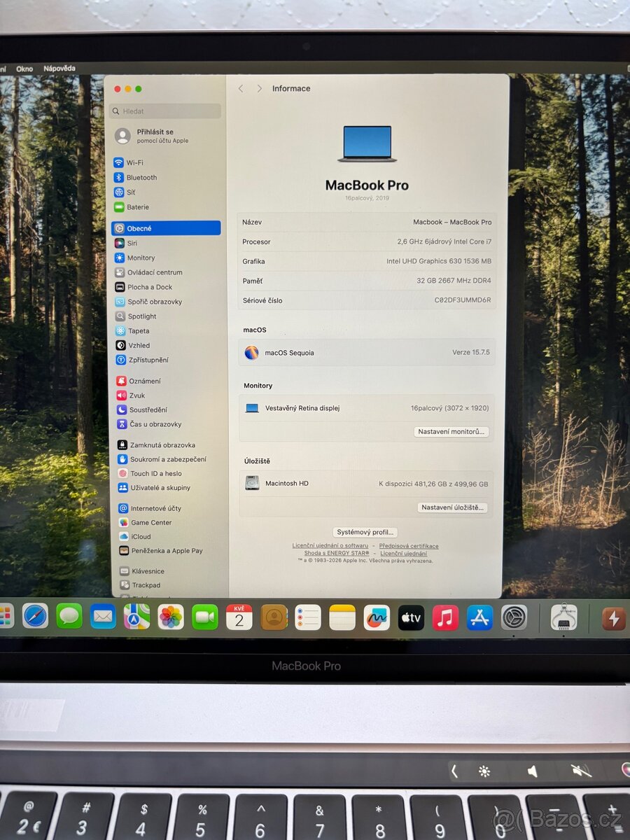Open Calendar from the Dock
The height and width of the screenshot is (840, 630).
tap(239, 617)
